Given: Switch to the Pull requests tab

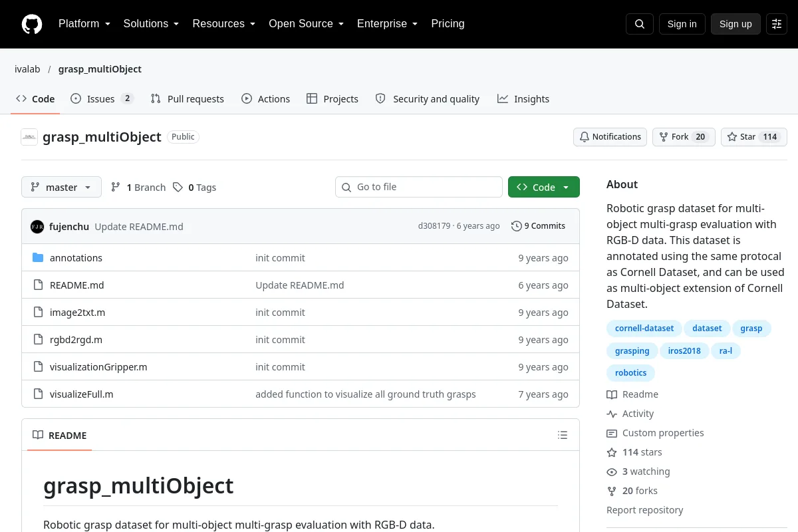Looking at the screenshot, I should click(188, 99).
